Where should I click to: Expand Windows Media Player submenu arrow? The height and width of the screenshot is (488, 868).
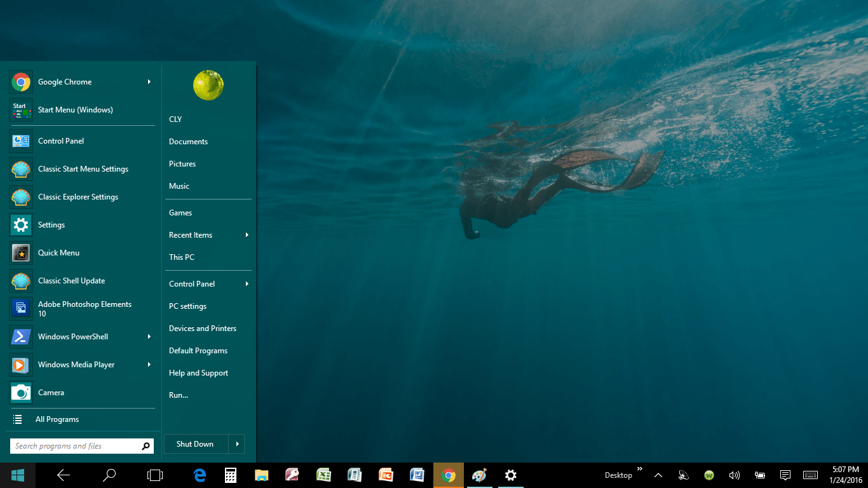[x=149, y=365]
